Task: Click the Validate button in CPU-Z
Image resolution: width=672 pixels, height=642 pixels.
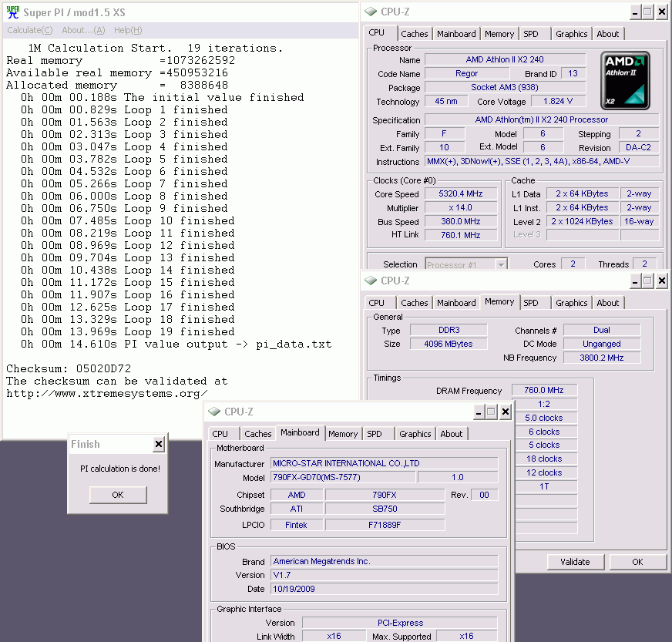Action: [575, 562]
